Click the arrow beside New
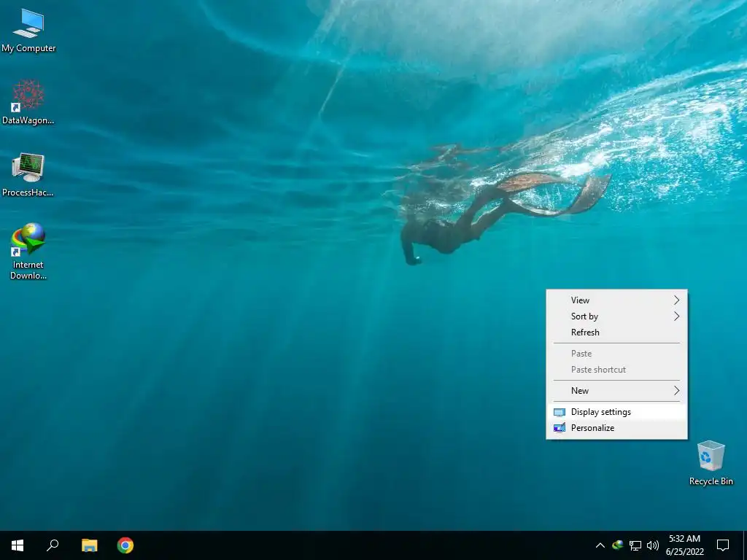This screenshot has width=747, height=560. point(676,391)
